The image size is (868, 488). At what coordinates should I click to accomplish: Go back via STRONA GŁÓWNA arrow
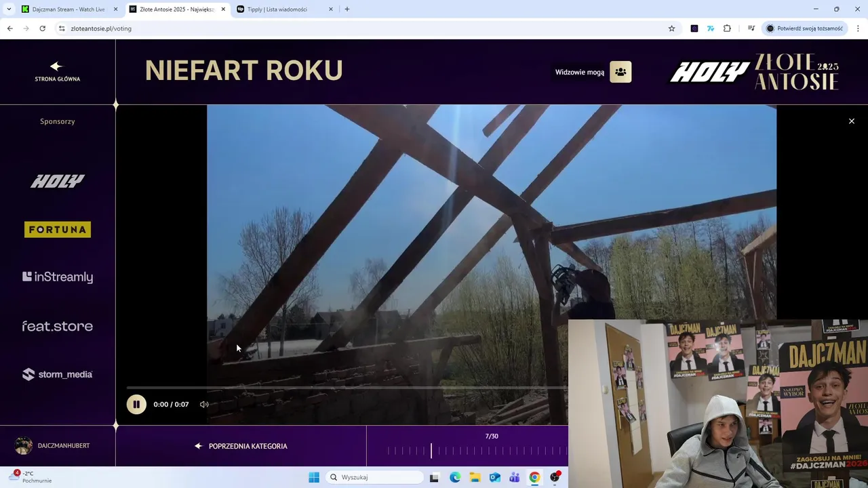[57, 71]
